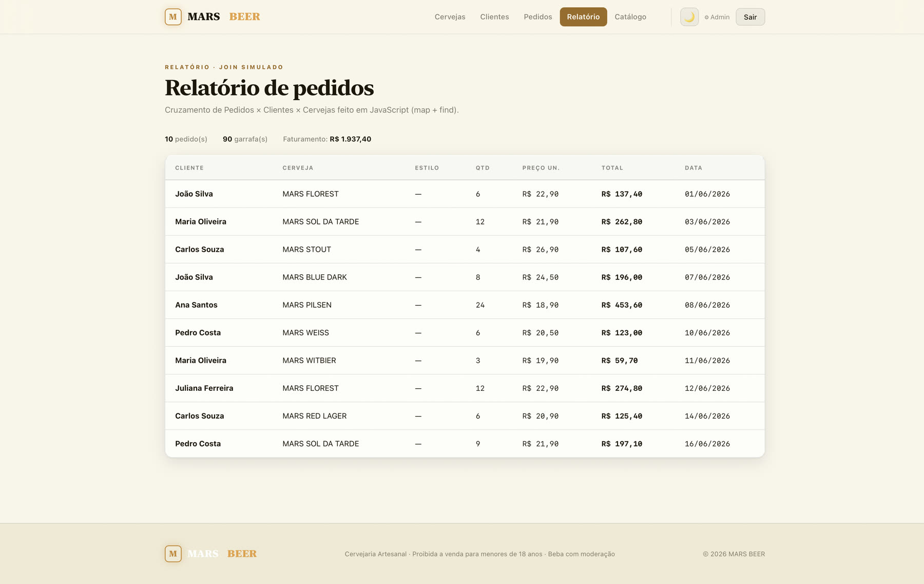Screen dimensions: 924x584
Task: Click the quantity 24 cell
Action: (x=480, y=305)
